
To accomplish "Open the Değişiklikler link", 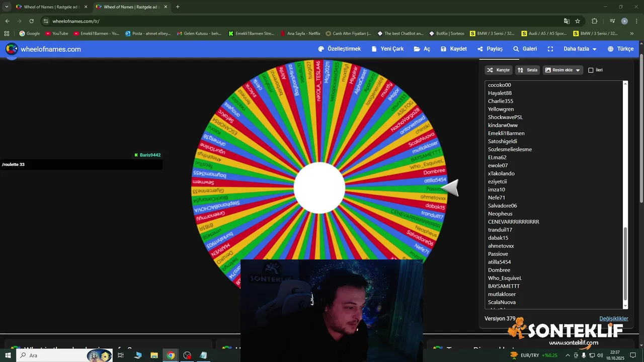I will (613, 319).
